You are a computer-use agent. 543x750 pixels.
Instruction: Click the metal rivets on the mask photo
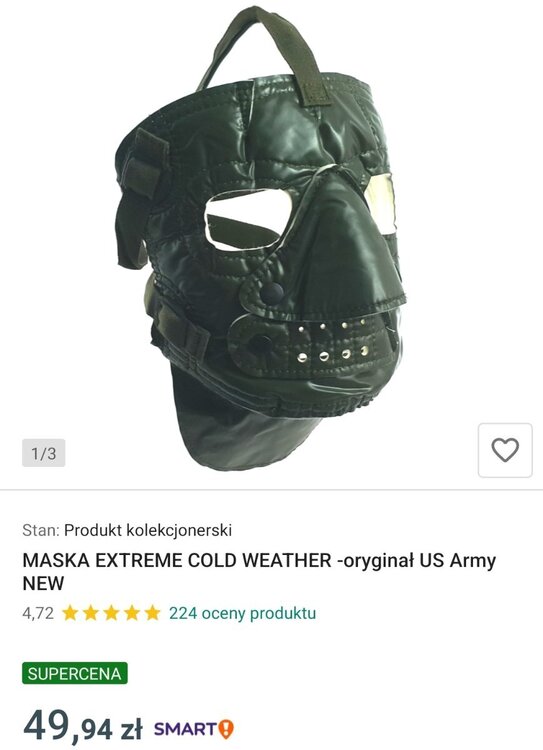(x=332, y=342)
